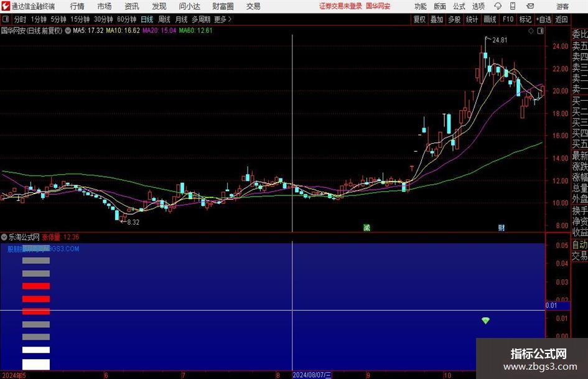Toggle the side panel icon at chart top-right

pos(540,31)
